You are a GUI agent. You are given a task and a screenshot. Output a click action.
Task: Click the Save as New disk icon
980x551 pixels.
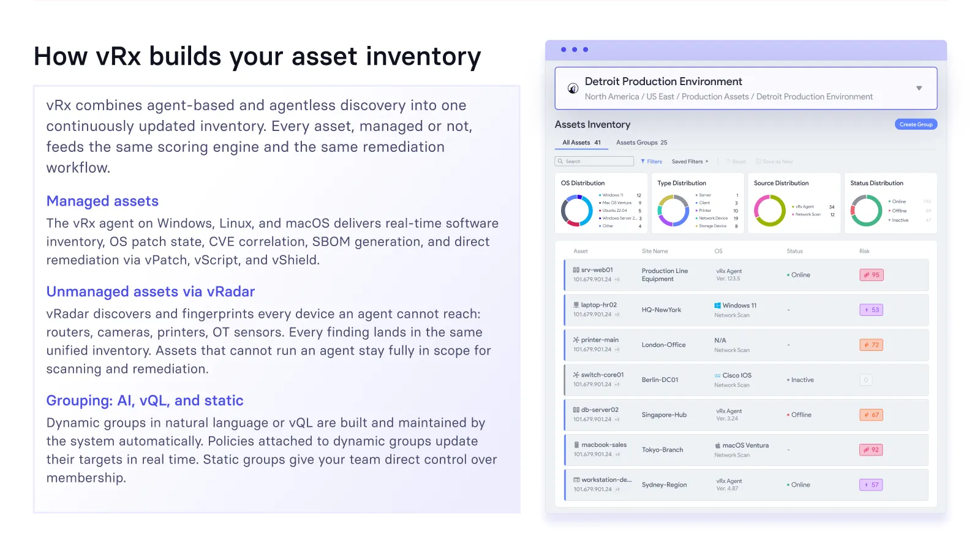pyautogui.click(x=758, y=162)
